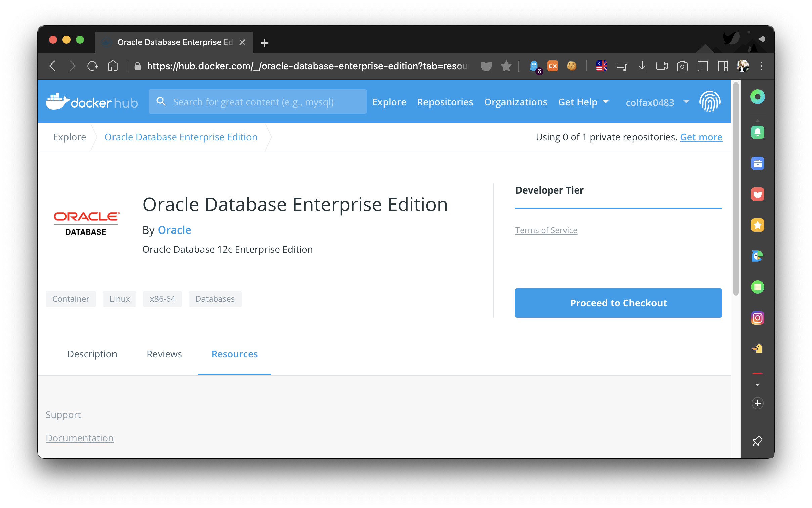Click the Instagram sidebar icon
This screenshot has width=812, height=508.
coord(757,318)
